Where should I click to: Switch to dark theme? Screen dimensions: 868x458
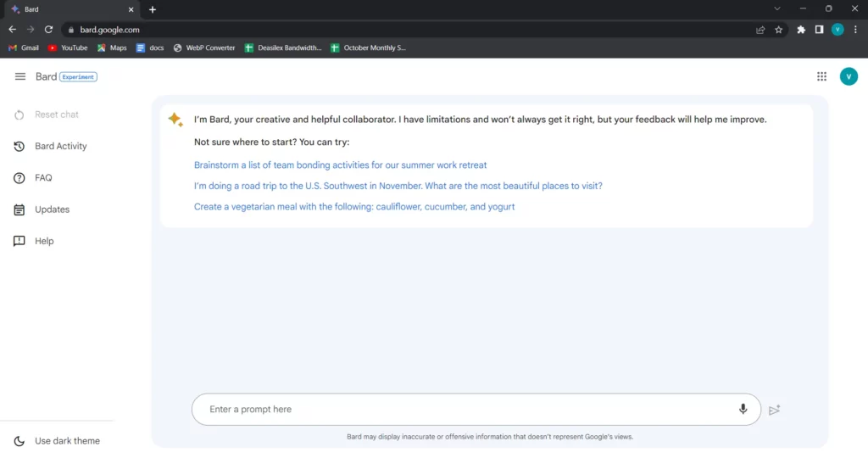57,441
